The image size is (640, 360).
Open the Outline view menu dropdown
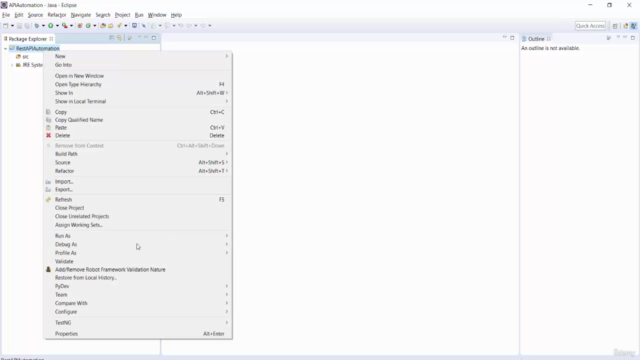(618, 38)
